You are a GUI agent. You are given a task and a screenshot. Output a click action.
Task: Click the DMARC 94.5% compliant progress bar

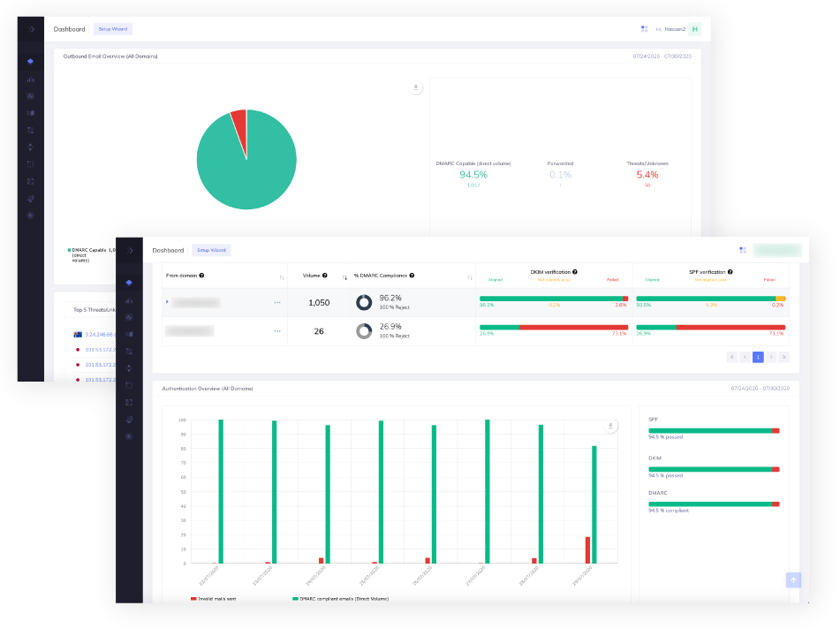[714, 504]
